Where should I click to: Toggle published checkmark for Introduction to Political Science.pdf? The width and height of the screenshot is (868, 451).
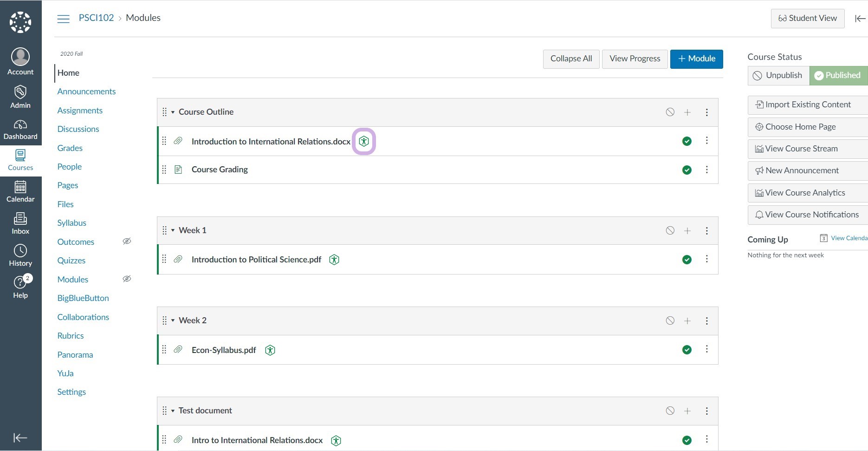[x=687, y=260]
